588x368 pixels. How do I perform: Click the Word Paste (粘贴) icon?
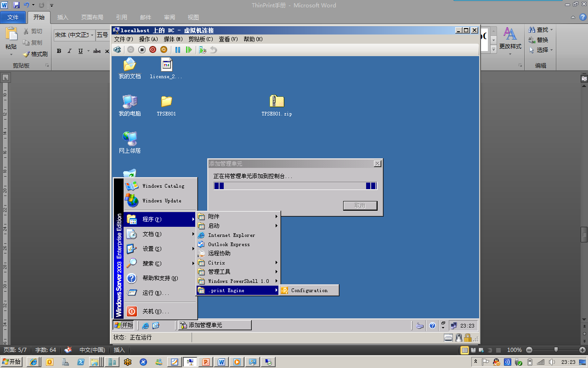tap(11, 34)
